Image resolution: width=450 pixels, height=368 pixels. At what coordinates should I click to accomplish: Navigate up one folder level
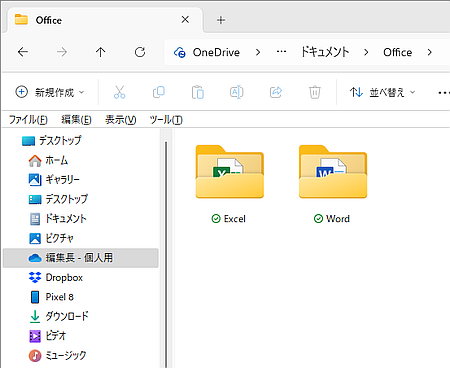[x=100, y=52]
